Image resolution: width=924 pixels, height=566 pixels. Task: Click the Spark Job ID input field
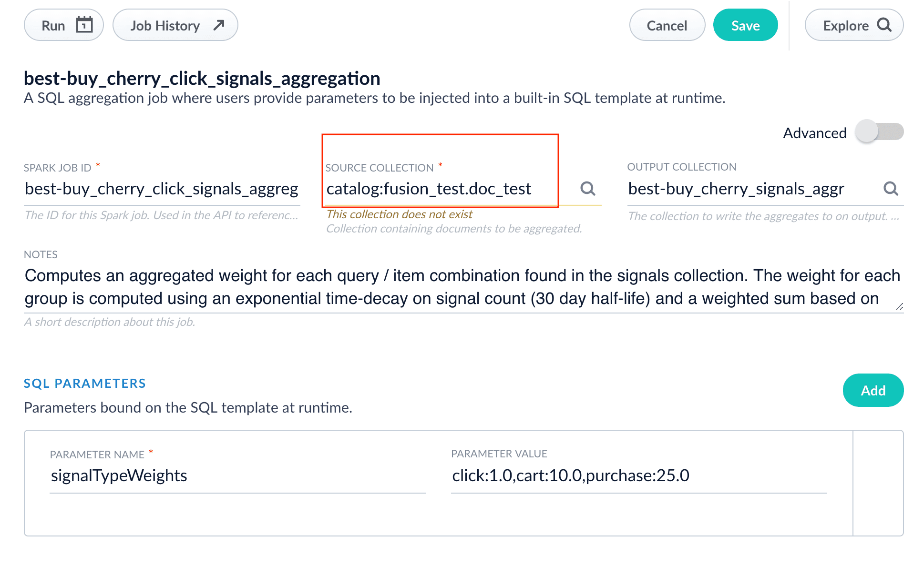[x=162, y=189]
